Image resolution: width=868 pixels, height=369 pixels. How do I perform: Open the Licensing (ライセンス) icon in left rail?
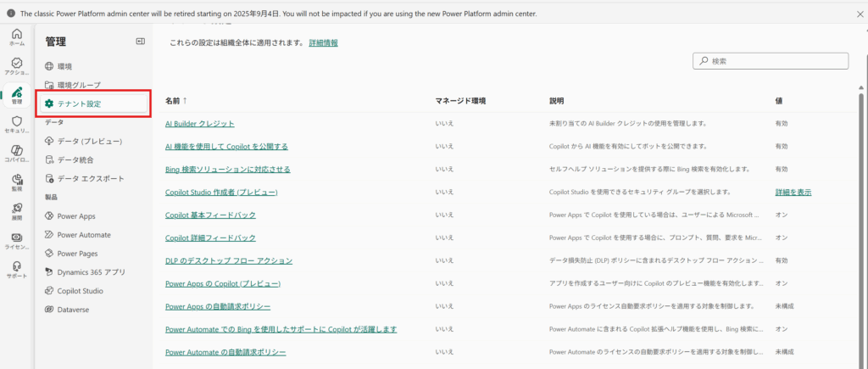click(16, 241)
